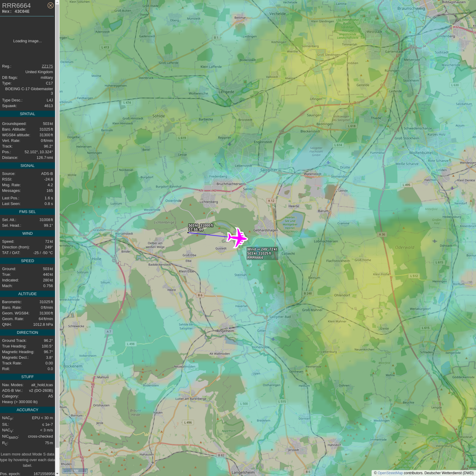Click the airport icon near Reppner

pyautogui.click(x=229, y=144)
